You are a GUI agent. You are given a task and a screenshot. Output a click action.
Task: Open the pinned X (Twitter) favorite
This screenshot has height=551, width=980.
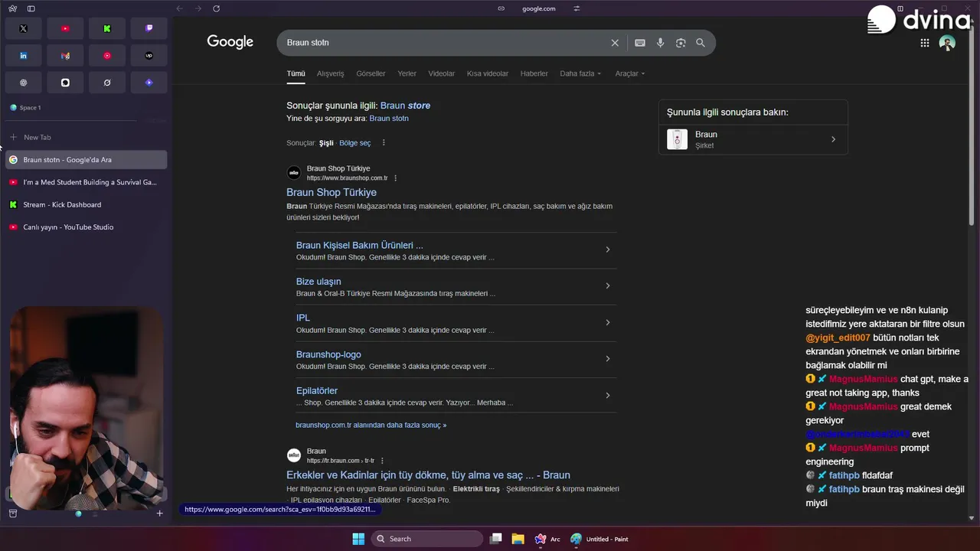click(23, 28)
